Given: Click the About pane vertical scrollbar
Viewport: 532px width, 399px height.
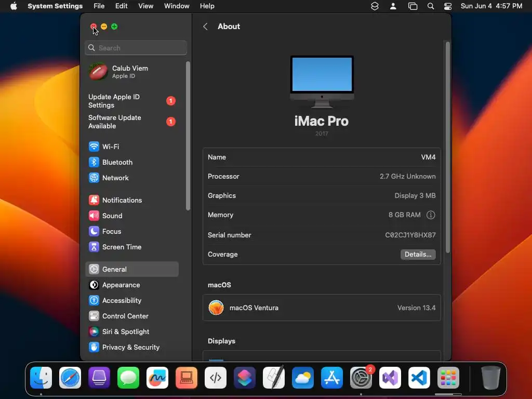Looking at the screenshot, I should point(447,147).
